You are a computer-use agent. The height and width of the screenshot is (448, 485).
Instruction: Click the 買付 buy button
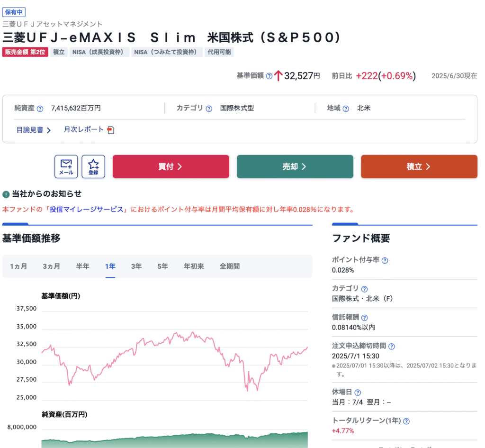171,166
